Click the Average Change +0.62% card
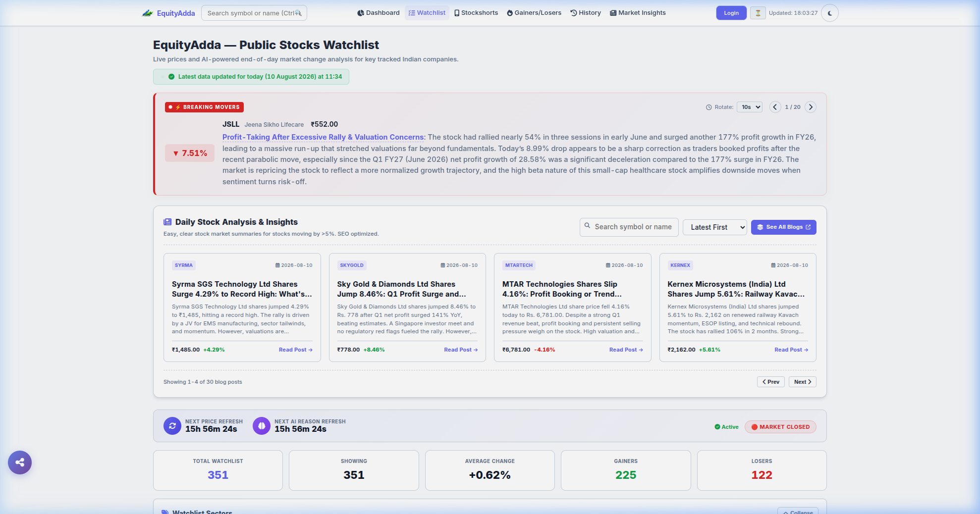The height and width of the screenshot is (514, 980). [490, 470]
